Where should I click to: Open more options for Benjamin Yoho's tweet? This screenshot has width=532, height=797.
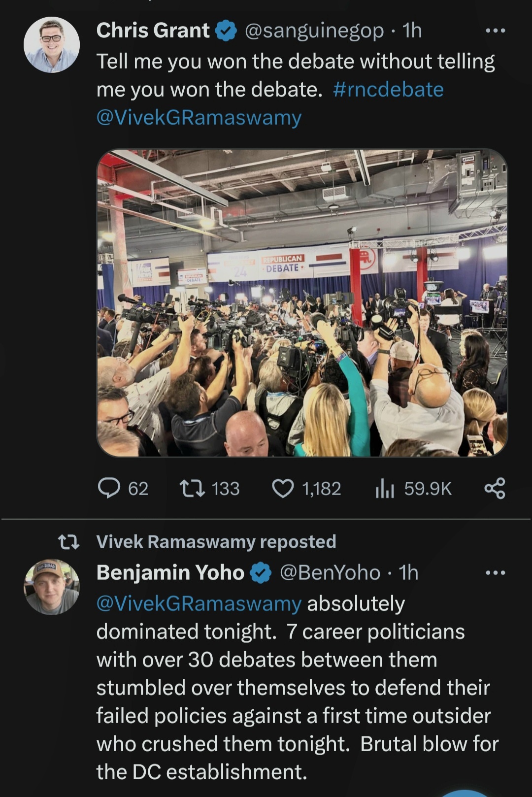495,572
